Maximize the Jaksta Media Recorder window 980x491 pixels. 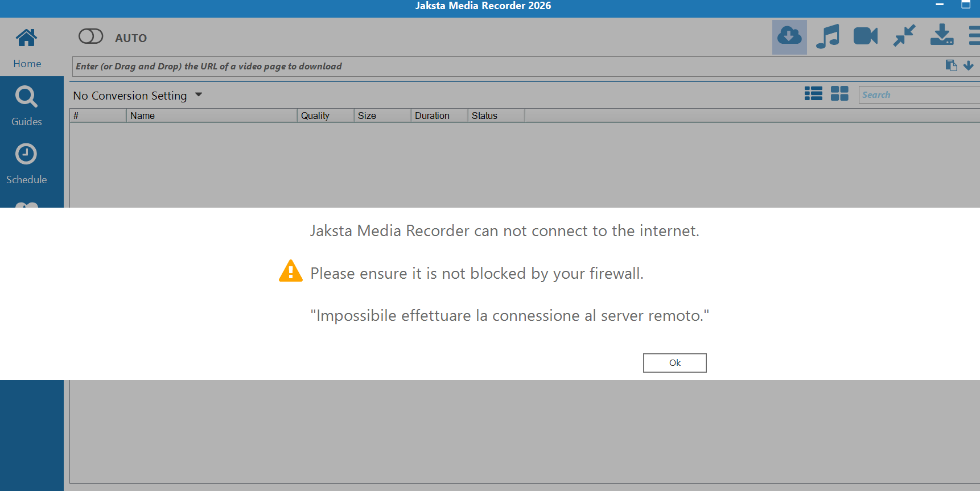point(966,5)
